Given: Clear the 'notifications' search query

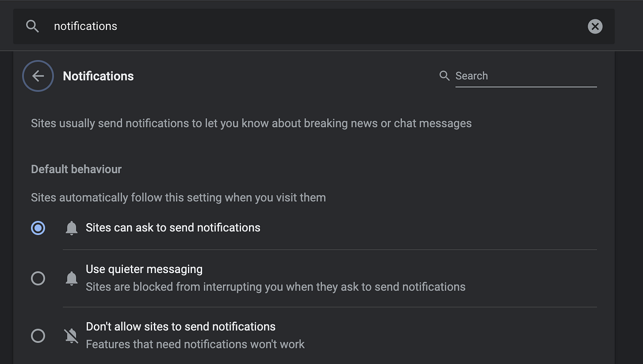Looking at the screenshot, I should coord(595,26).
